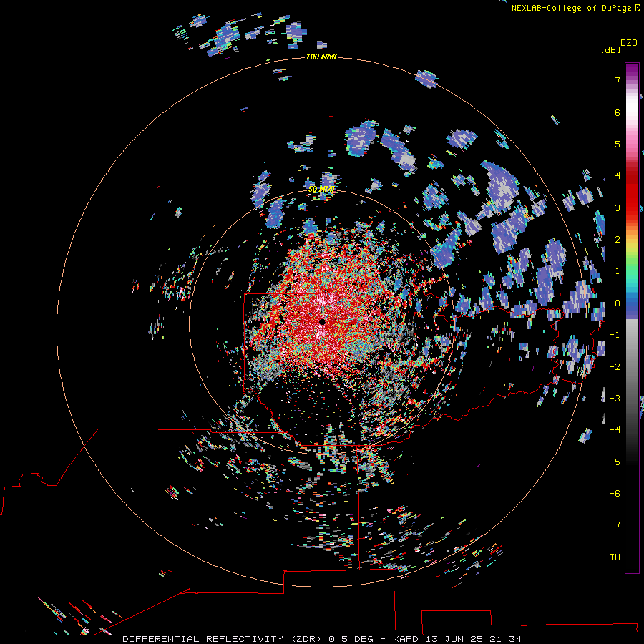Click the -1 value on the color scale

coord(615,335)
